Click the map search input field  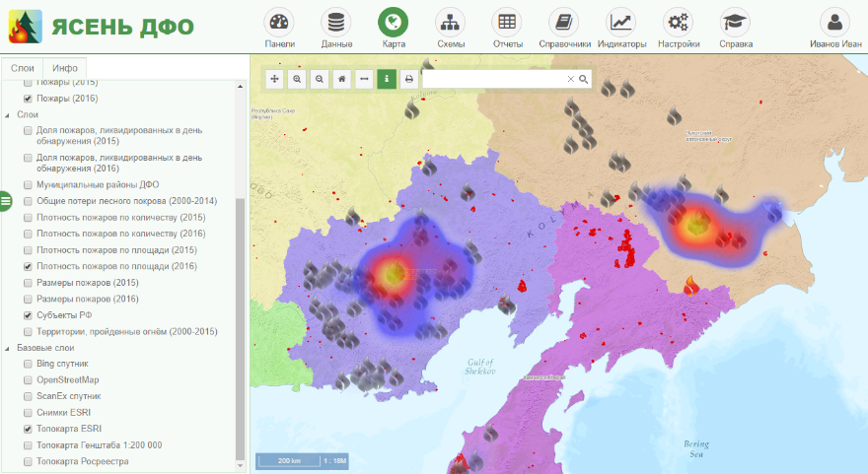pos(494,79)
